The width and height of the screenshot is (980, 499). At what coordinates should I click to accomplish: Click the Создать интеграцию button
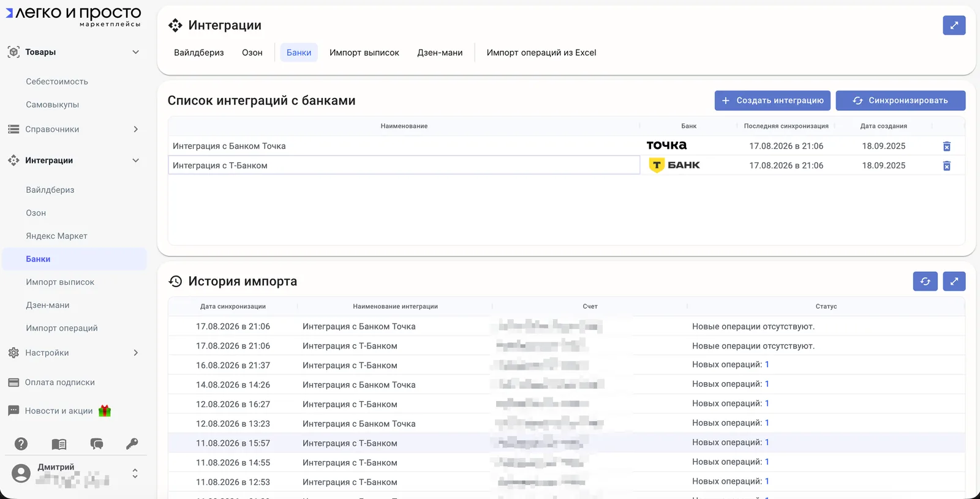[772, 100]
